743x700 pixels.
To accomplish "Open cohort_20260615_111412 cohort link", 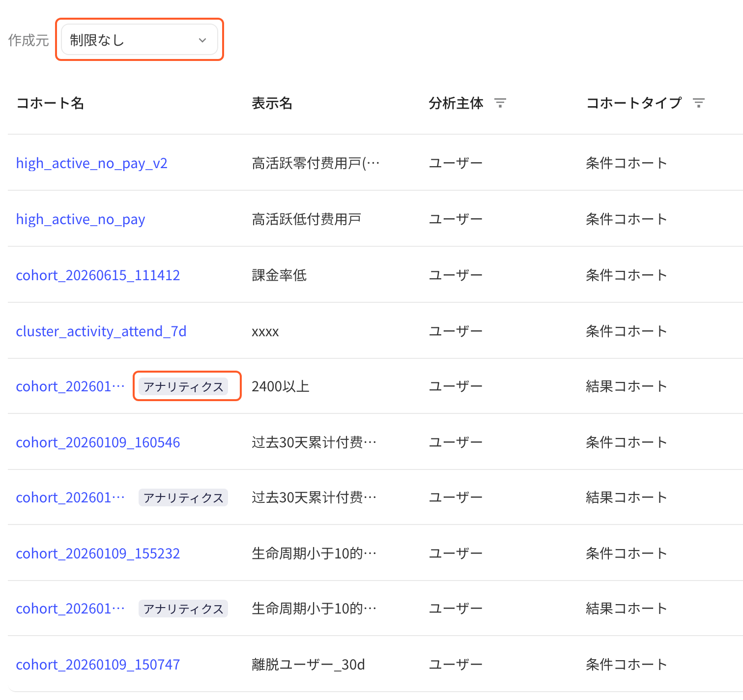I will tap(98, 275).
